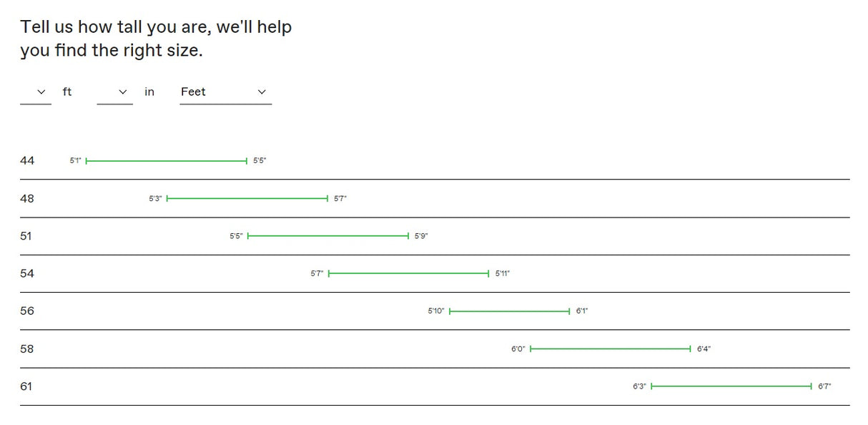868x425 pixels.
Task: Click the size 61 label
Action: (x=26, y=386)
